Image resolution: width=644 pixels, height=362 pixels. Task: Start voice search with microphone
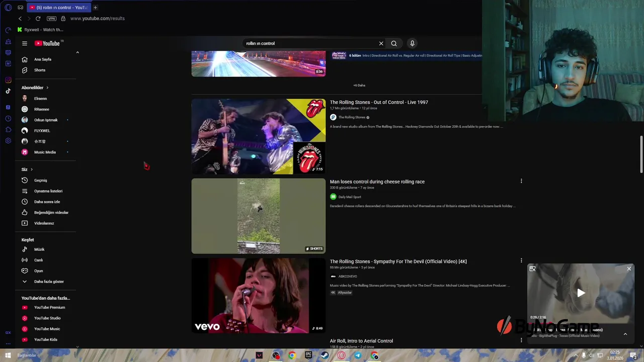(412, 43)
